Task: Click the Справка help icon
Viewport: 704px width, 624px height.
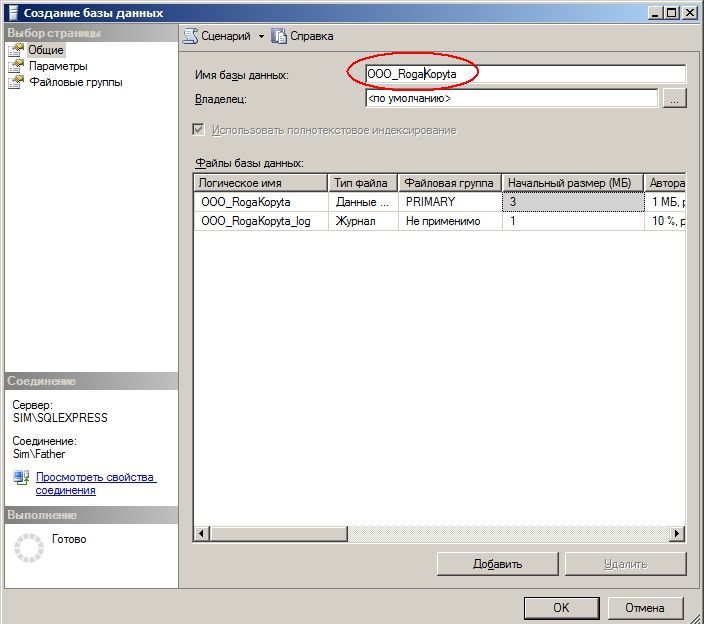Action: coord(278,36)
